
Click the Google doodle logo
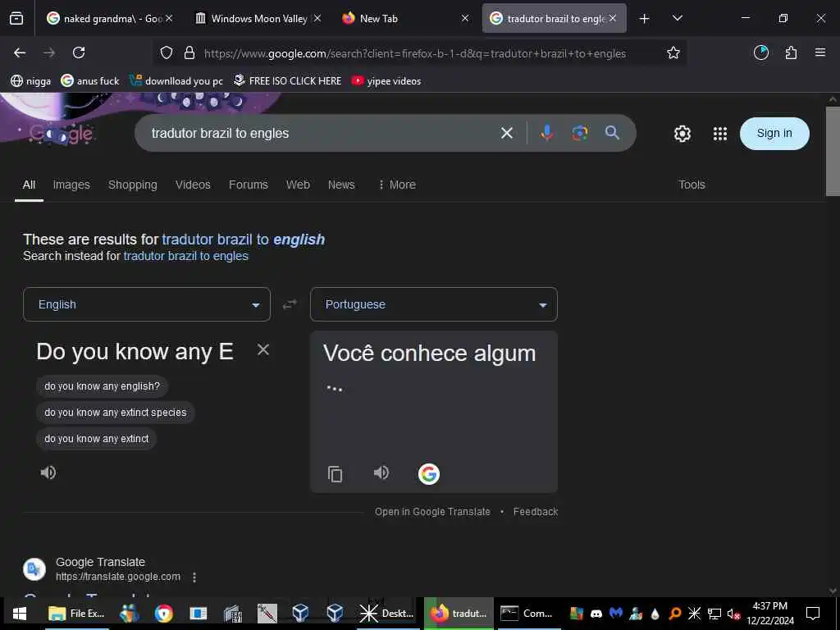61,134
